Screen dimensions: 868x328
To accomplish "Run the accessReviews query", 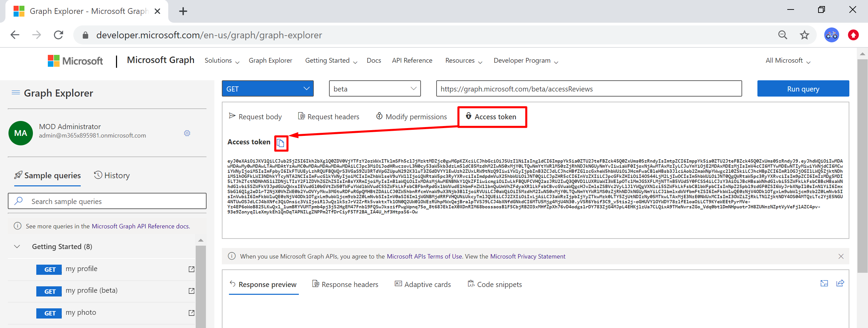I will pos(803,88).
